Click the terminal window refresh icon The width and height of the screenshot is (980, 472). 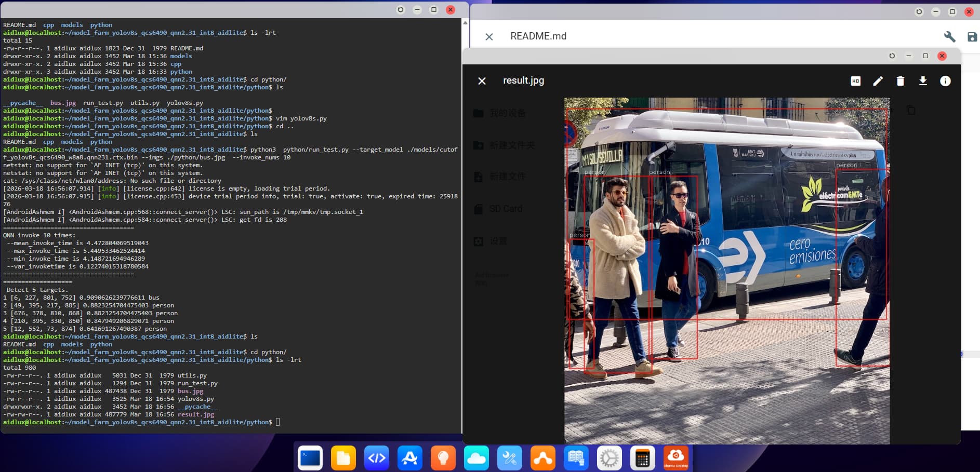tap(400, 10)
